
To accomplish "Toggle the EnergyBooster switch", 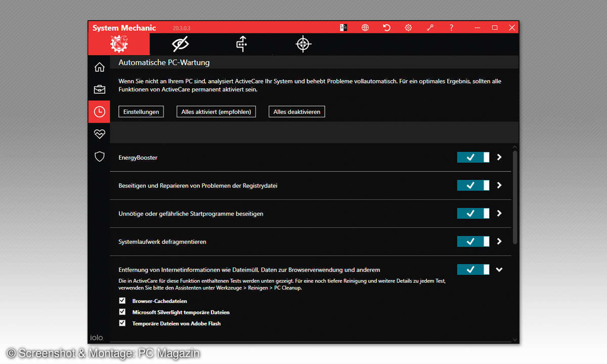I will point(473,157).
